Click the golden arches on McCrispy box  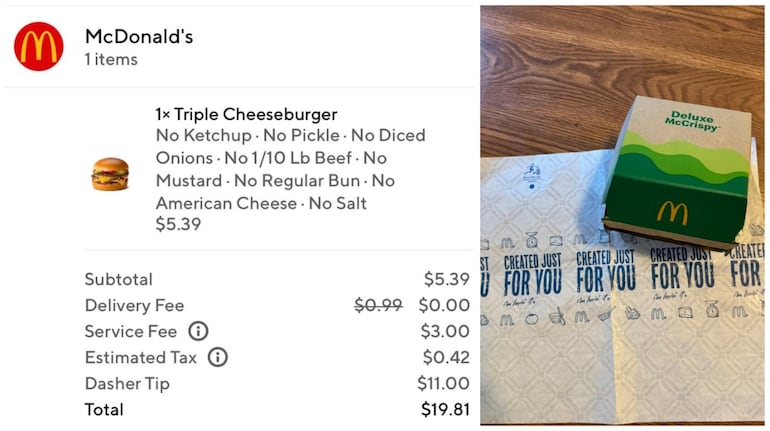pyautogui.click(x=672, y=211)
